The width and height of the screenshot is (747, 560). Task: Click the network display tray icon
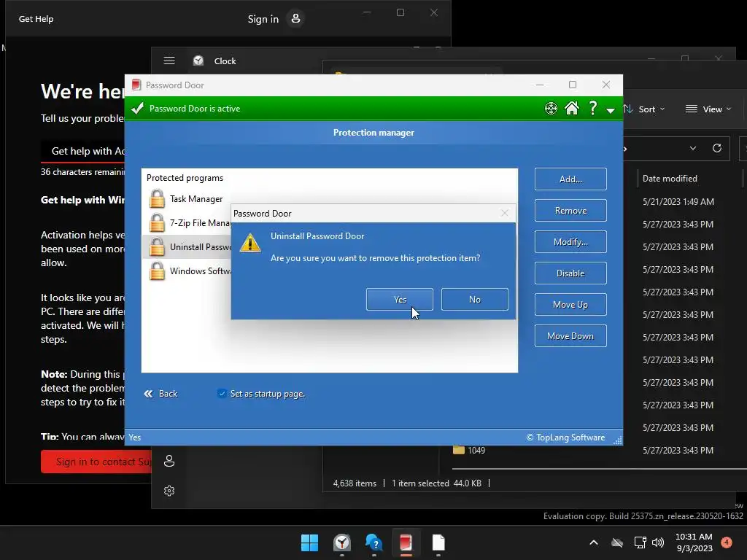click(x=640, y=542)
